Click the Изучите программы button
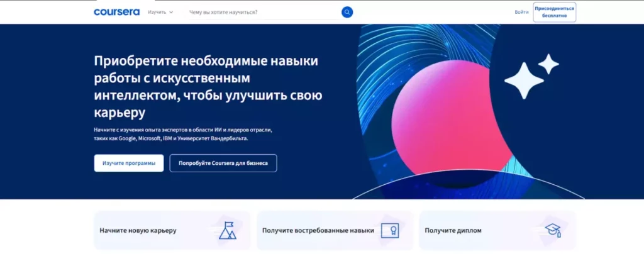Image resolution: width=644 pixels, height=261 pixels. pos(129,163)
